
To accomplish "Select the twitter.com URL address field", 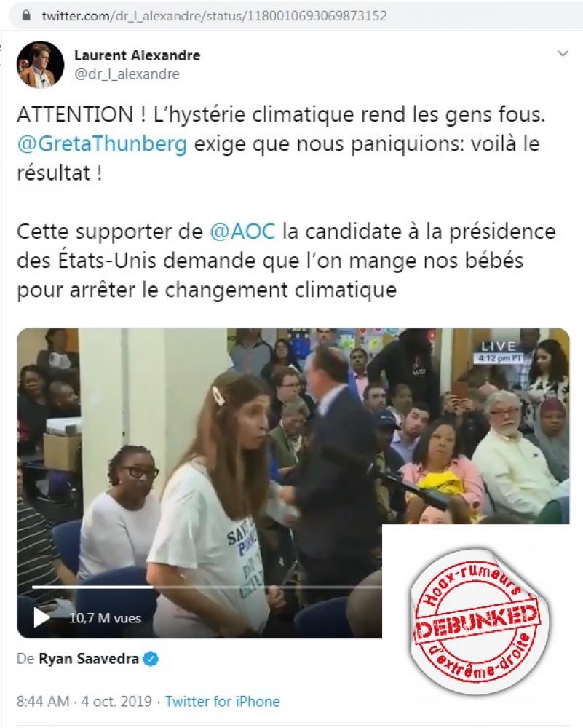I will click(x=214, y=16).
